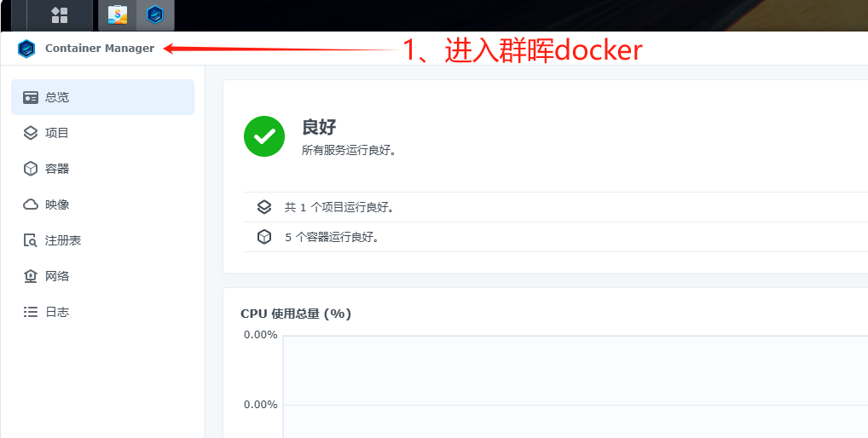Switch to the Package Center taskbar icon
Screen dimensions: 868x438
click(x=118, y=15)
